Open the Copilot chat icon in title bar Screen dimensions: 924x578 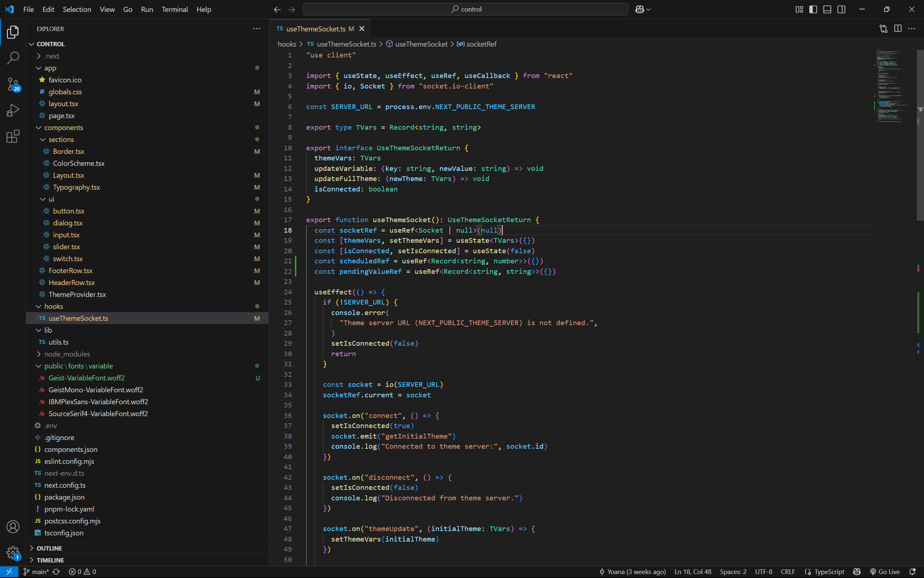[x=640, y=9]
